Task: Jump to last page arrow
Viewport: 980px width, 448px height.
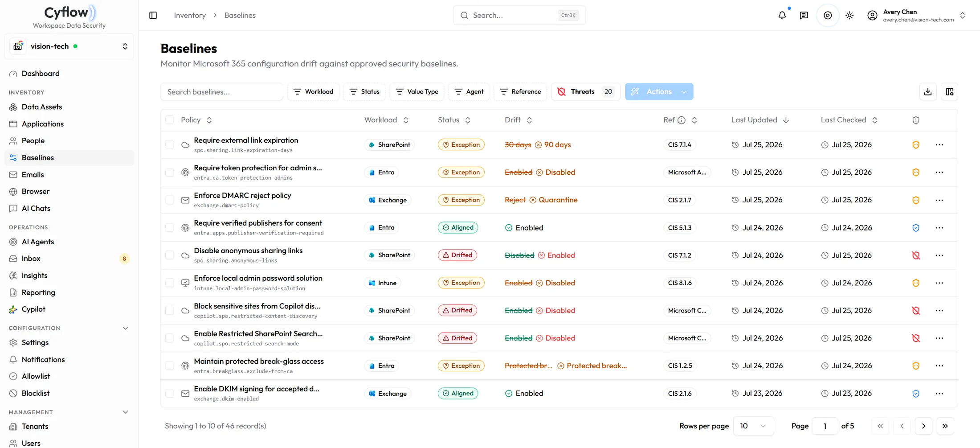Action: pyautogui.click(x=945, y=426)
